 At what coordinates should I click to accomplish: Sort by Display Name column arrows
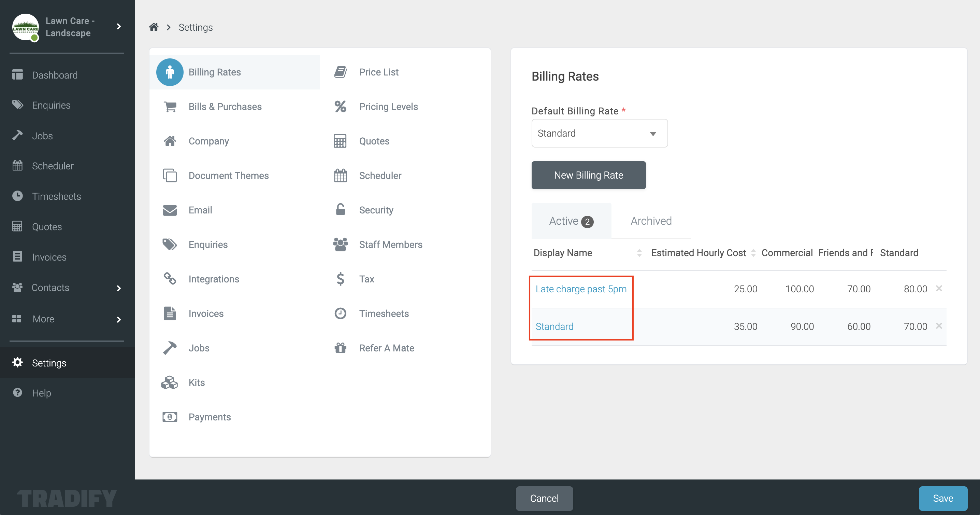coord(639,253)
